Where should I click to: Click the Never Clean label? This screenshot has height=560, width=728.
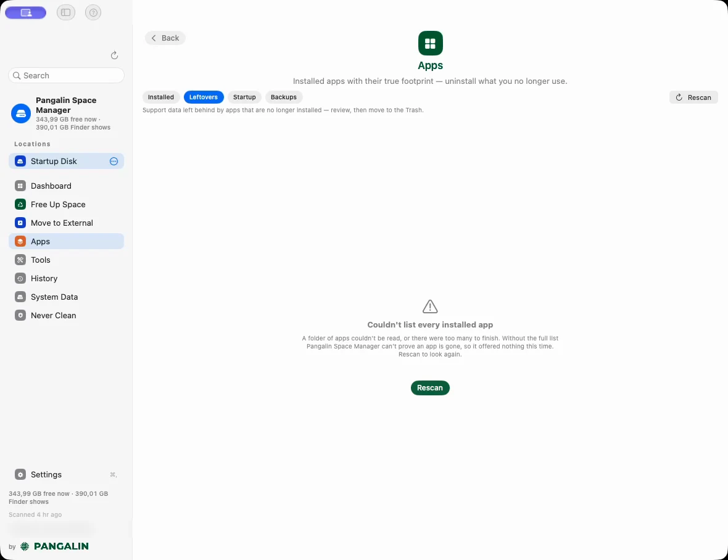(x=54, y=316)
